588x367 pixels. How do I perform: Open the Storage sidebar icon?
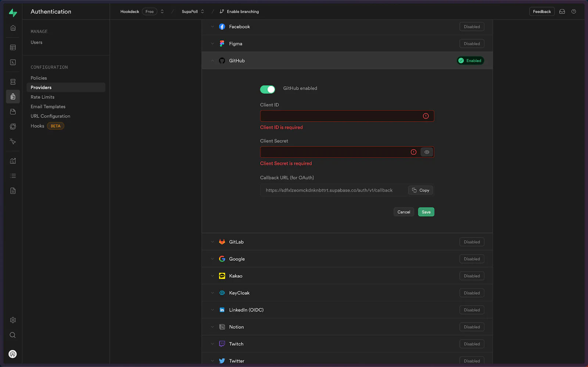click(x=13, y=112)
